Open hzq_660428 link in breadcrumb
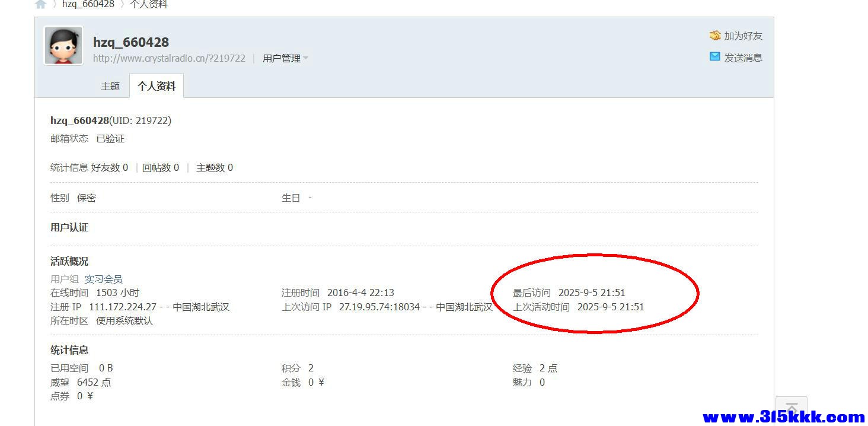This screenshot has height=426, width=868. click(88, 4)
